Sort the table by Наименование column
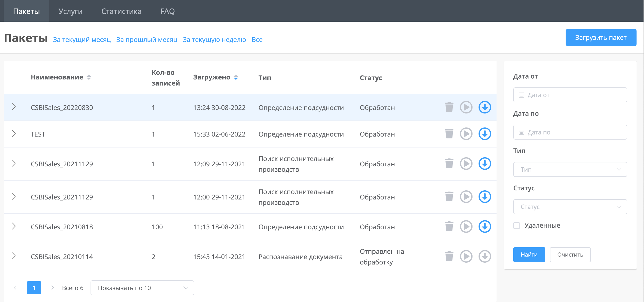644x302 pixels. (x=89, y=77)
